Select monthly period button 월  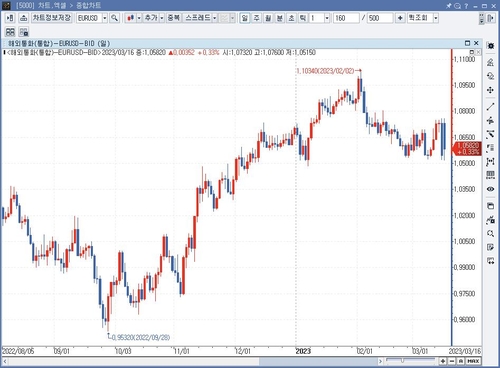(268, 18)
